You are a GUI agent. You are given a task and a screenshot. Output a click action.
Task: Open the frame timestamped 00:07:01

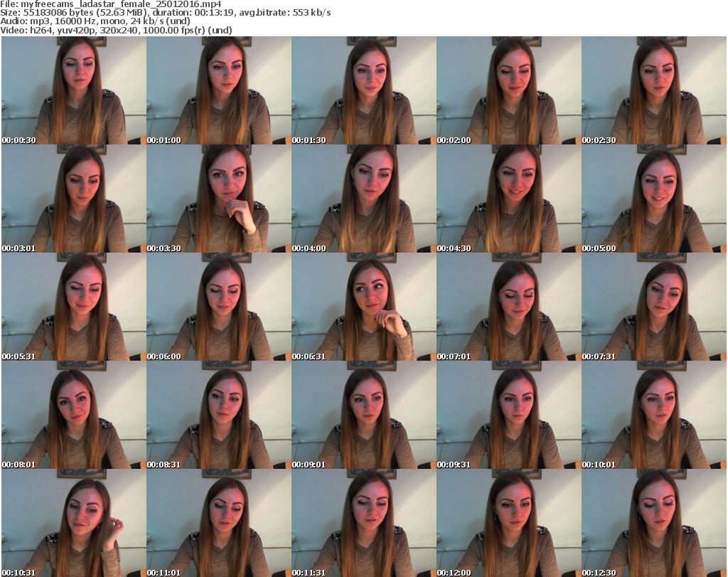click(509, 307)
